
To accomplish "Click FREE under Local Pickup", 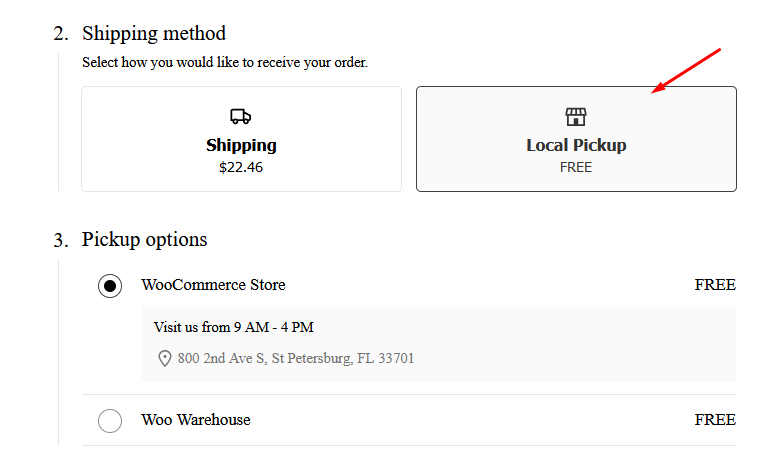I will [576, 167].
